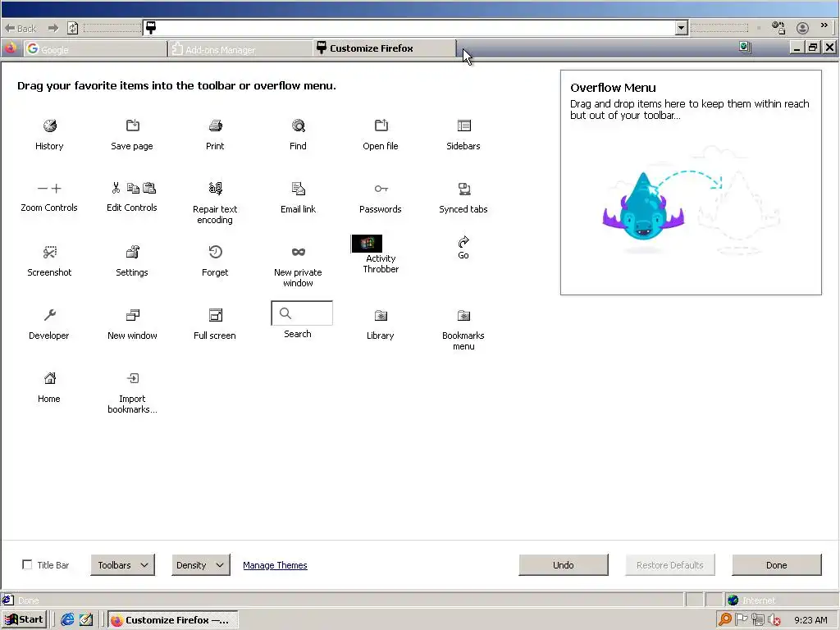Click inside the address bar field
Image resolution: width=840 pixels, height=630 pixels.
[410, 28]
